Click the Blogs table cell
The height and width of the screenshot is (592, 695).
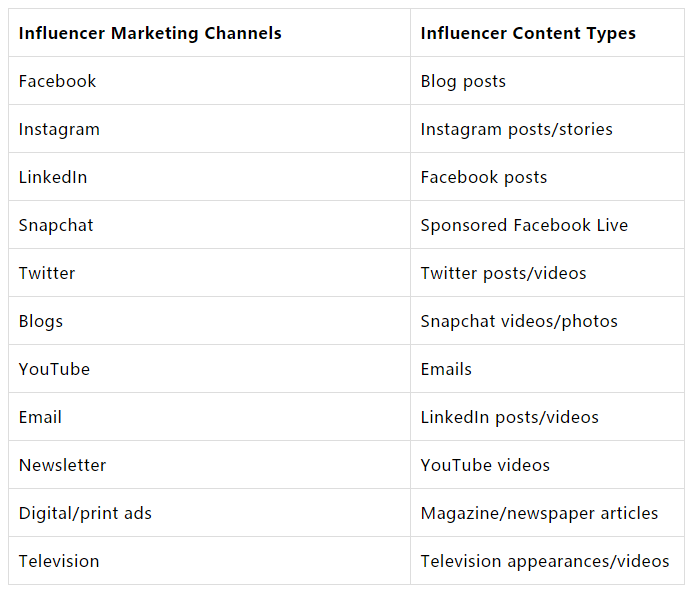[209, 321]
